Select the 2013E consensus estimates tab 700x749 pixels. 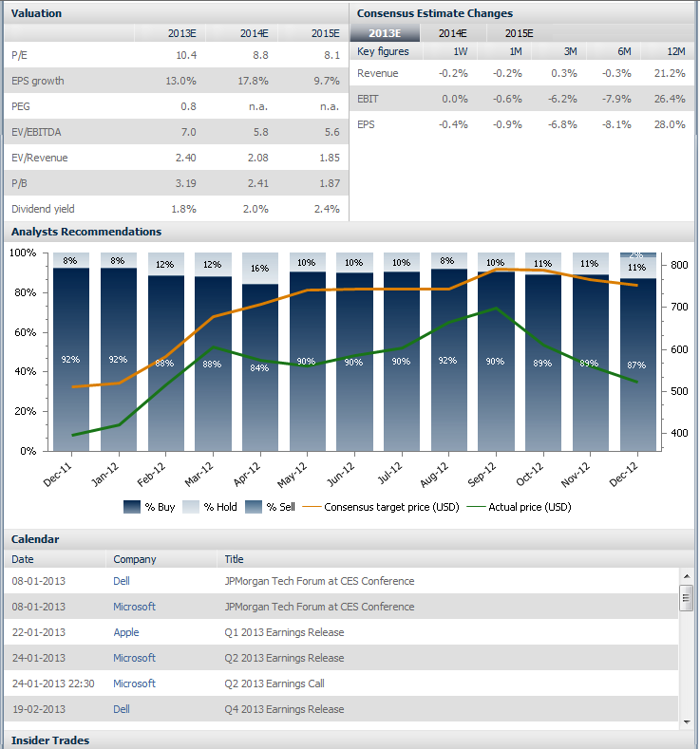pyautogui.click(x=385, y=33)
